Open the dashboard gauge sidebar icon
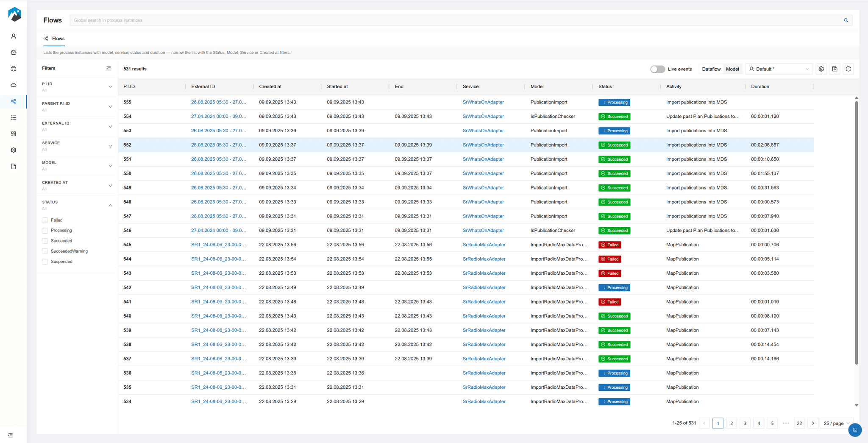The height and width of the screenshot is (443, 868). 14,53
